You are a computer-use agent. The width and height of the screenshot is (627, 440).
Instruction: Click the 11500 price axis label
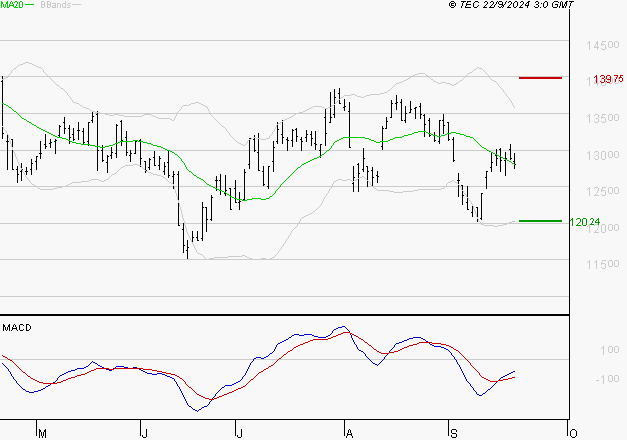603,264
